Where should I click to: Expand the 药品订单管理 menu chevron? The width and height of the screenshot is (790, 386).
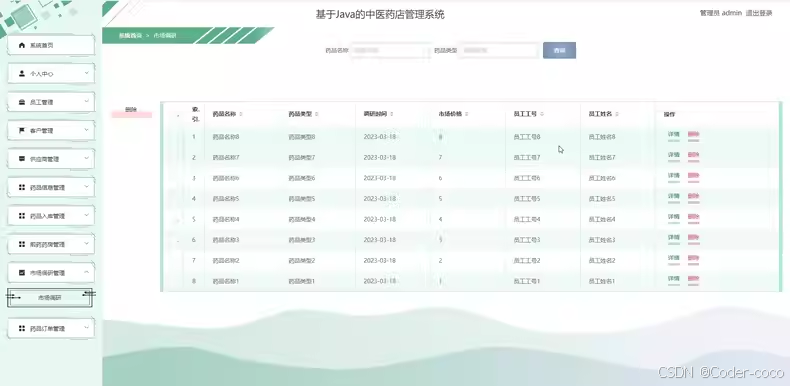[x=86, y=328]
